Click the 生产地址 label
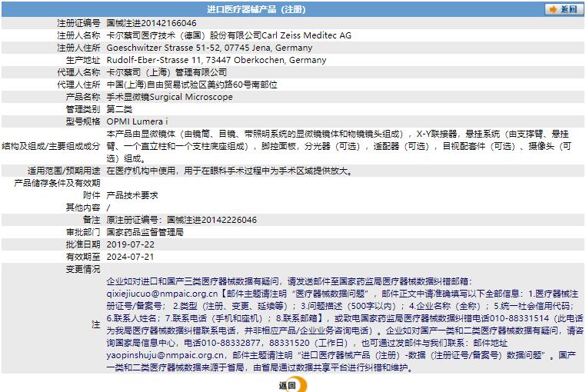 83,60
